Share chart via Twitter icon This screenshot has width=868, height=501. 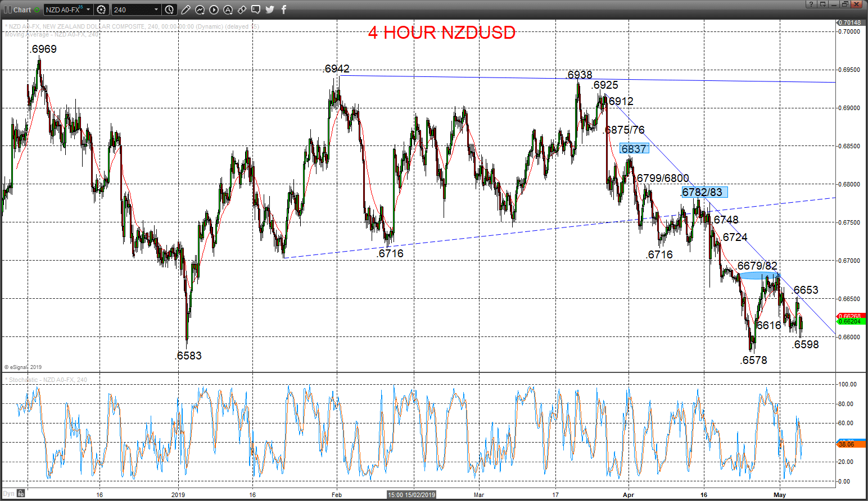pyautogui.click(x=270, y=10)
